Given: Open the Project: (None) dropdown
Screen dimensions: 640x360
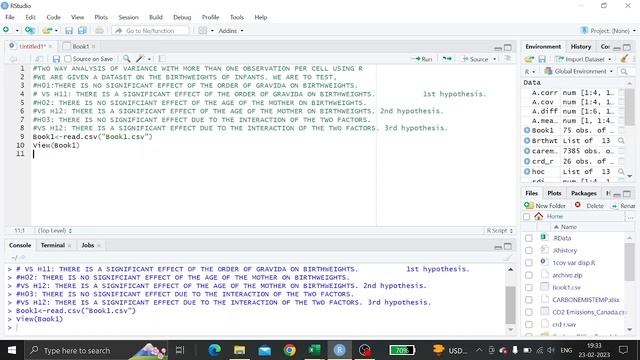Looking at the screenshot, I should click(608, 31).
